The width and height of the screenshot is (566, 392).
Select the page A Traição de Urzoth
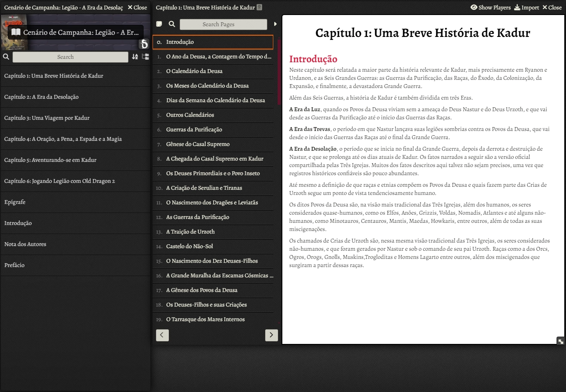pyautogui.click(x=190, y=231)
